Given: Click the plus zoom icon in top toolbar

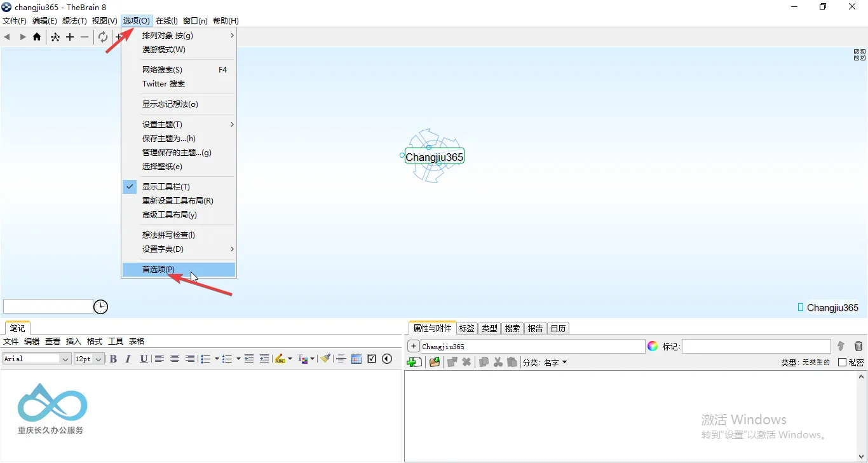Looking at the screenshot, I should (70, 37).
